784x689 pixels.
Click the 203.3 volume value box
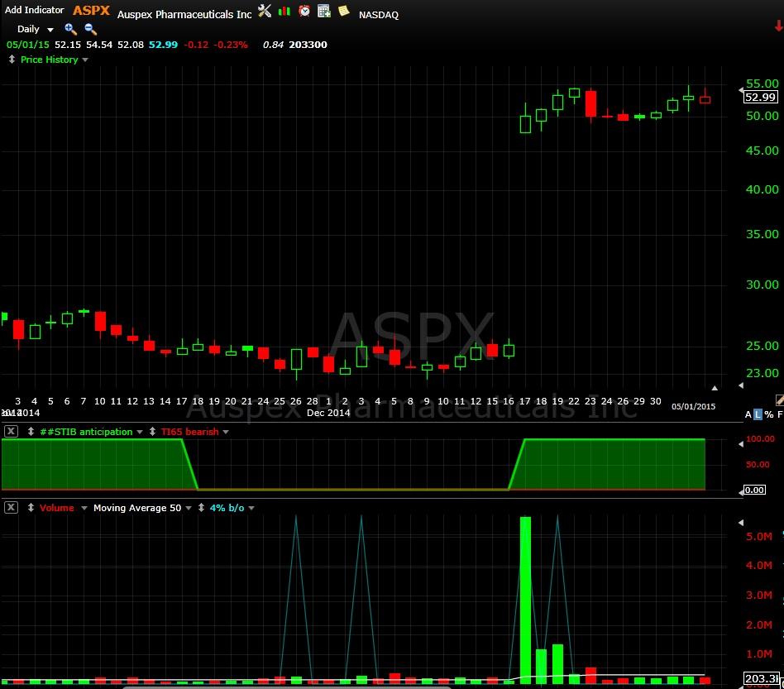click(762, 678)
